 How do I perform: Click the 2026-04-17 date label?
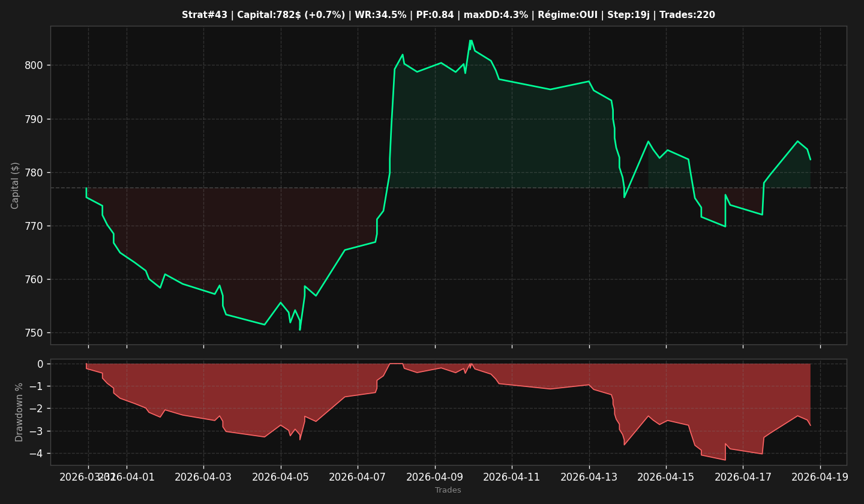(743, 477)
